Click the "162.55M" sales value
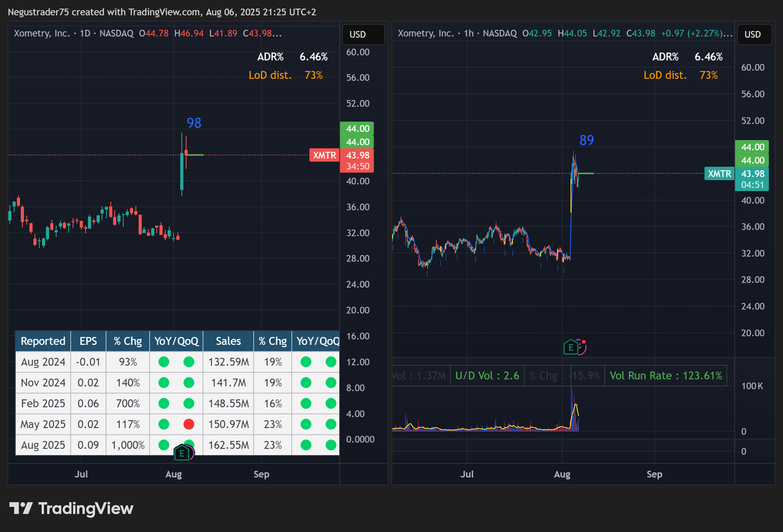783x532 pixels. tap(229, 445)
